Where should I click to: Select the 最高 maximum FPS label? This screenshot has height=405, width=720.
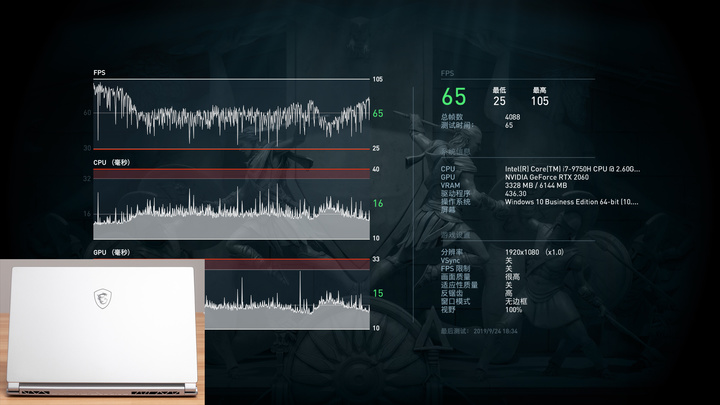click(540, 90)
